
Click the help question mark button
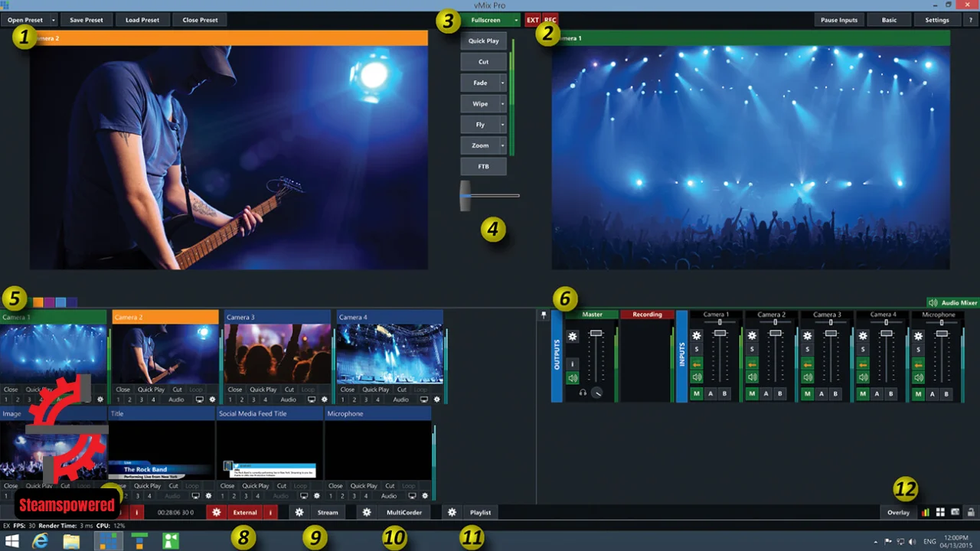click(971, 20)
